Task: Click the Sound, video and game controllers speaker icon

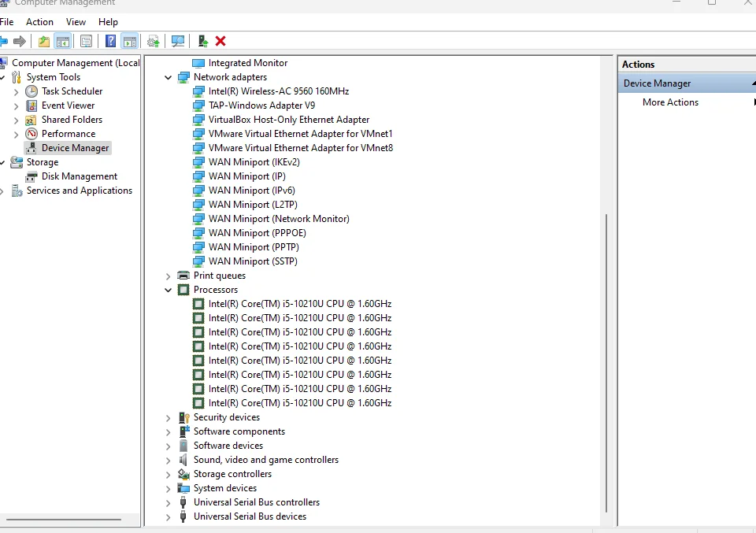Action: (183, 460)
